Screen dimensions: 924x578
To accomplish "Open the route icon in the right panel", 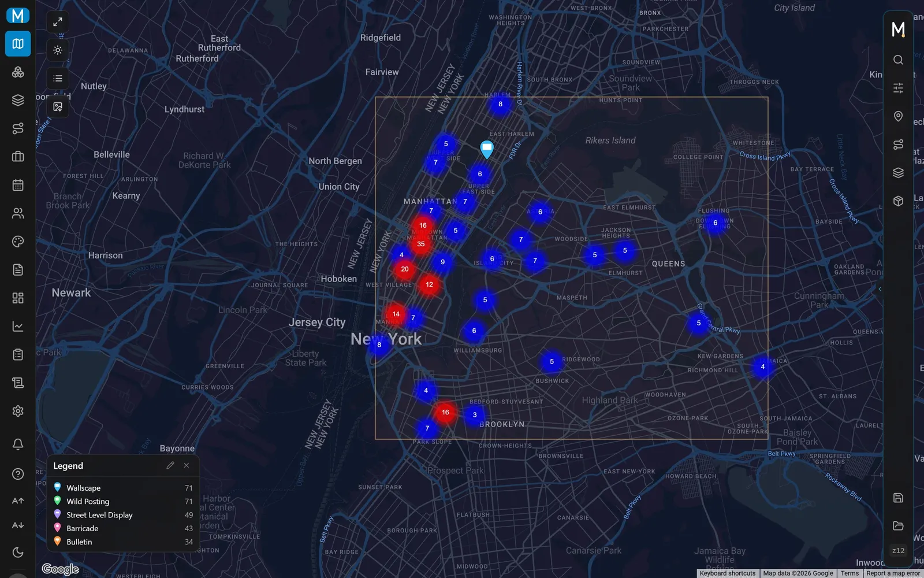I will pyautogui.click(x=898, y=144).
